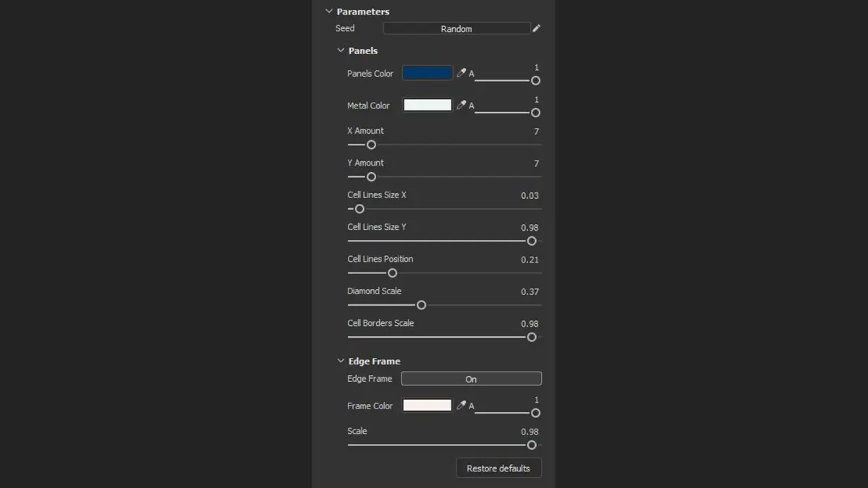Open the Metal Color white swatch
This screenshot has width=868, height=488.
(x=427, y=105)
